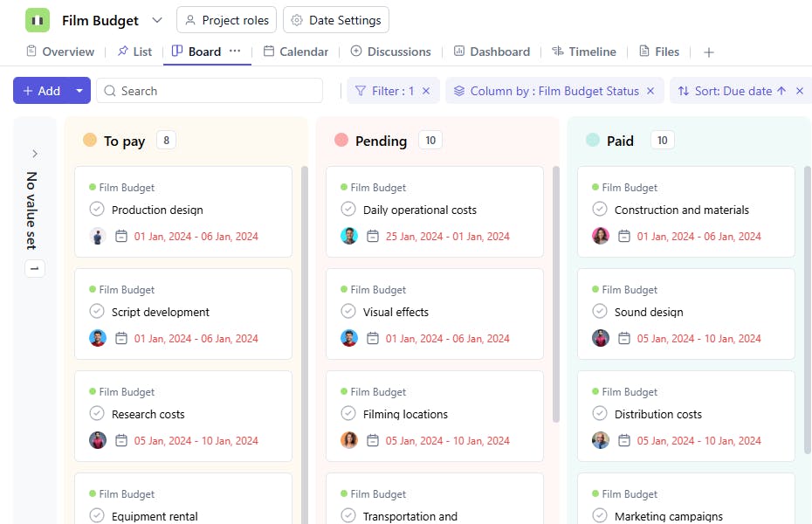The image size is (812, 524).
Task: Mark Distribution costs task as complete
Action: [600, 413]
